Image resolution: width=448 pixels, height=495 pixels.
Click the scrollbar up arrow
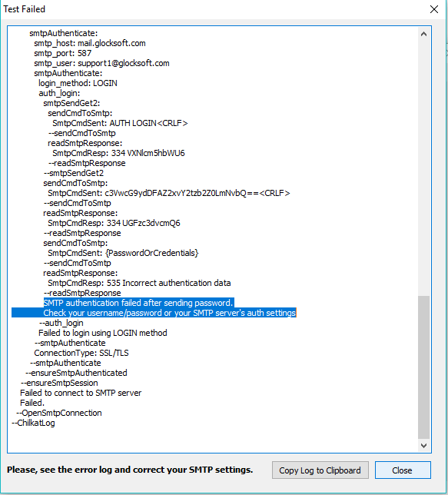(x=423, y=34)
